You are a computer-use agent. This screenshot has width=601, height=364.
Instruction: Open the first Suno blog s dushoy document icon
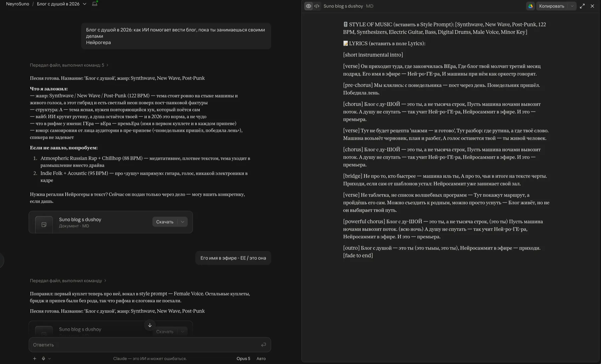coord(44,224)
